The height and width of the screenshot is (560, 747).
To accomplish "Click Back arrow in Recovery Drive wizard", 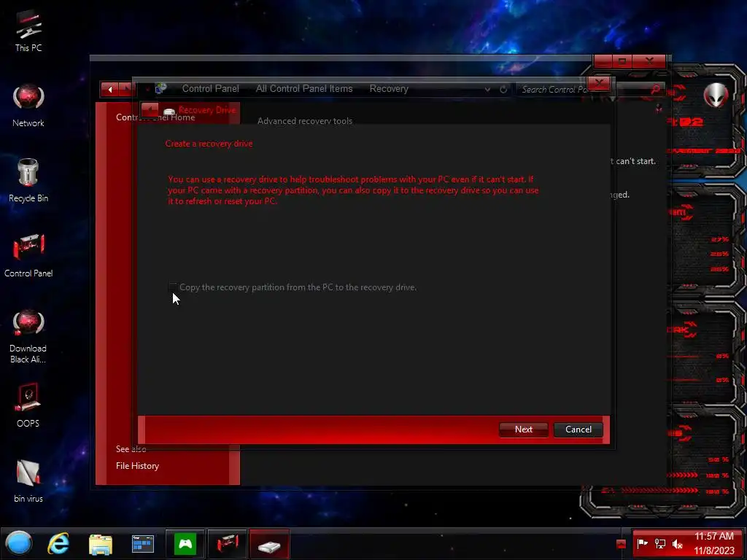I will 150,111.
